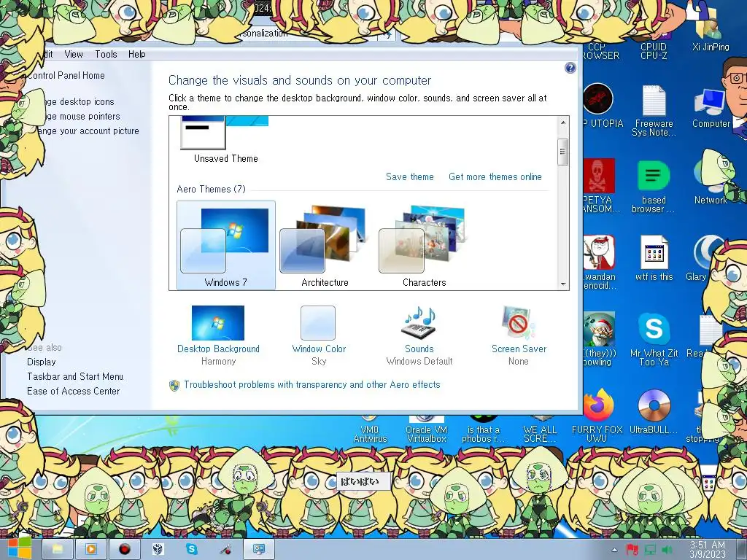Open File Explorer from taskbar
747x560 pixels.
point(58,549)
